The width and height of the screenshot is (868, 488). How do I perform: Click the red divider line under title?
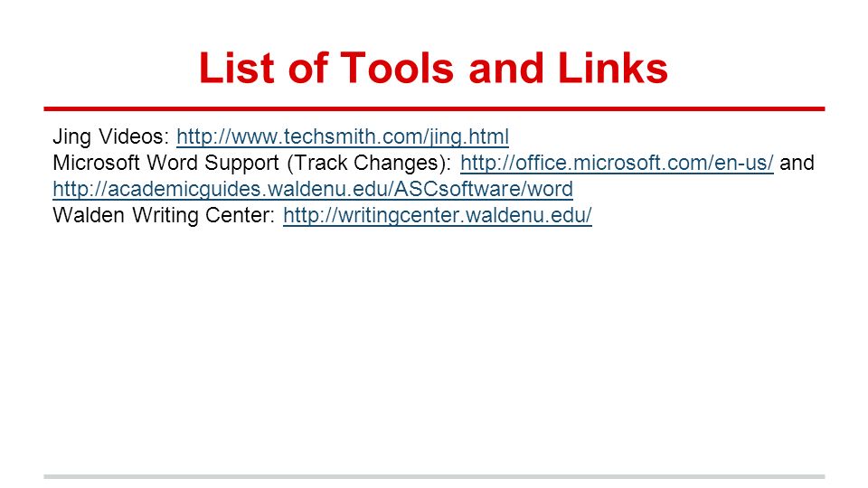[434, 109]
